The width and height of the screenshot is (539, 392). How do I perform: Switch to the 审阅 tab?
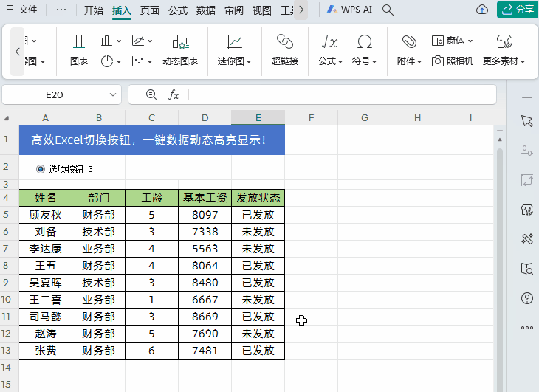point(234,10)
